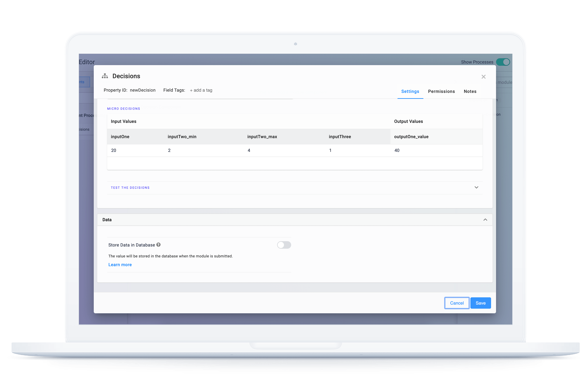Click the help icon beside Store Data in Database
Image resolution: width=587 pixels, height=392 pixels.
pos(158,245)
